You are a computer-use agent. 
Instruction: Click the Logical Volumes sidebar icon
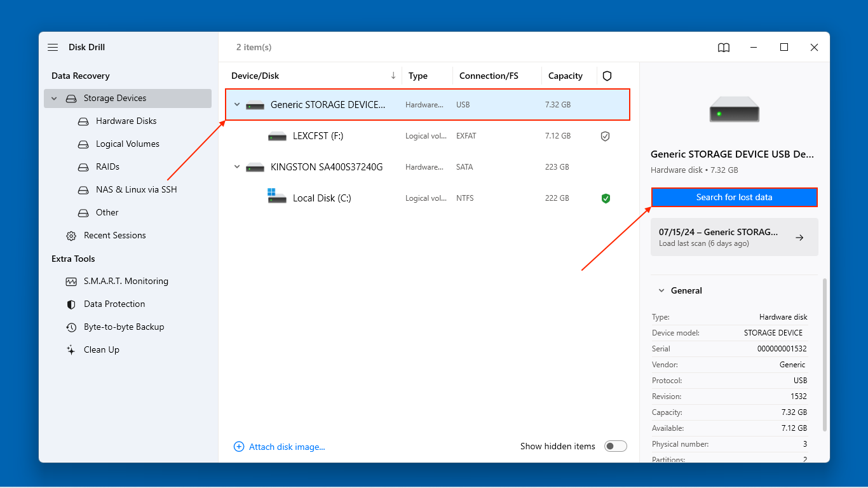pos(83,144)
